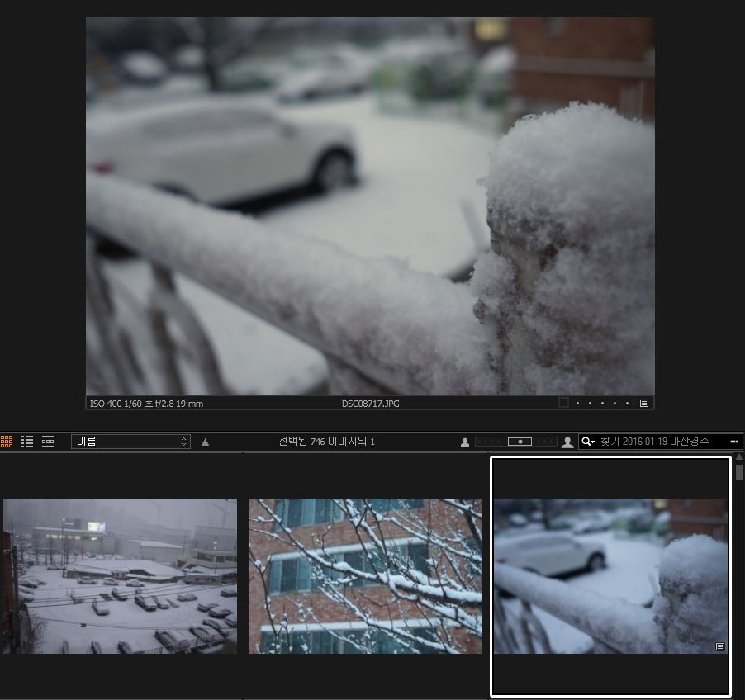Set a five-star rating in the viewer bar
Viewport: 745px width, 700px height.
627,403
